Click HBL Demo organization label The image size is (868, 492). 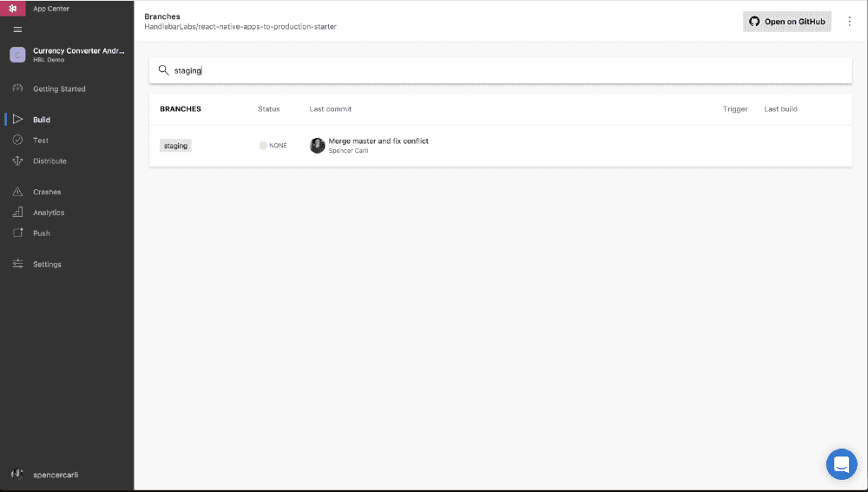click(49, 60)
